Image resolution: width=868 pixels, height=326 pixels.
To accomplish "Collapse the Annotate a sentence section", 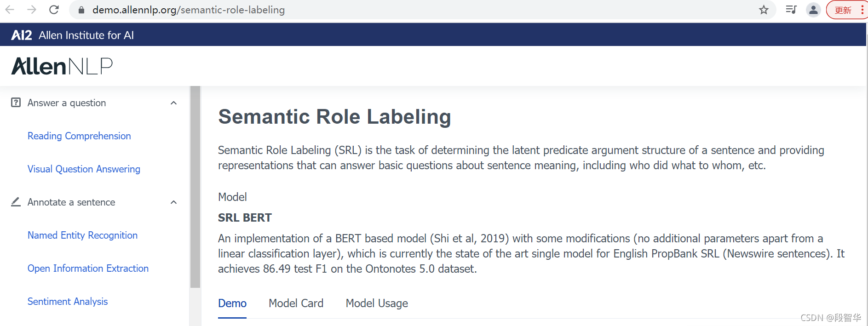I will [173, 202].
